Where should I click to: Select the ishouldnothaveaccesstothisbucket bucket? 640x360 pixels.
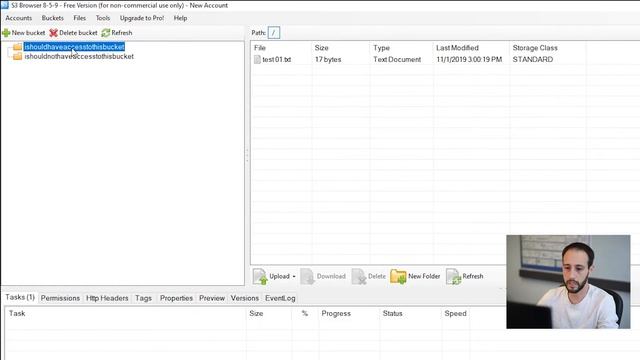coord(79,56)
